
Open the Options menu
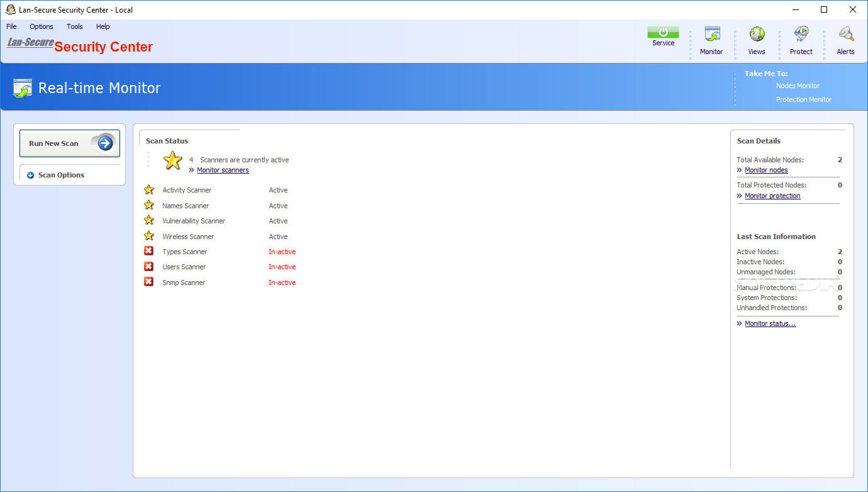click(x=42, y=26)
